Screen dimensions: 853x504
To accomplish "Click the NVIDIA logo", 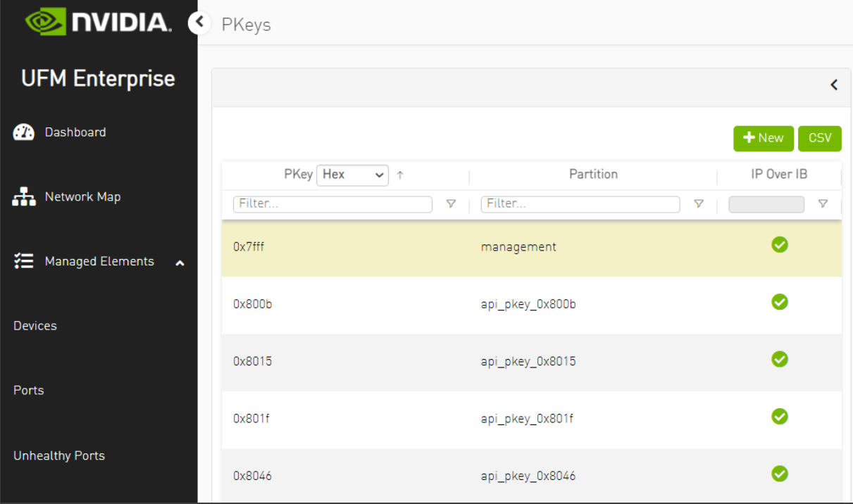I will 99,22.
